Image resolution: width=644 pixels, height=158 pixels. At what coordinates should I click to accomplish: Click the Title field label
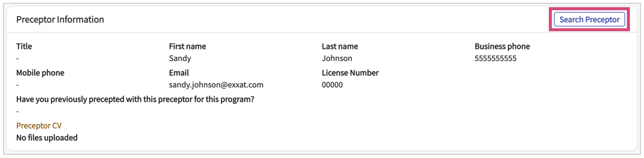[24, 46]
